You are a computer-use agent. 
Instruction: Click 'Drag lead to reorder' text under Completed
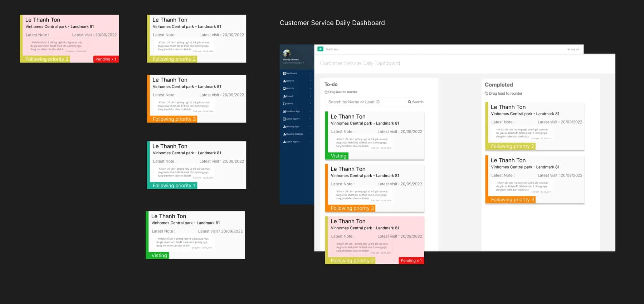506,94
